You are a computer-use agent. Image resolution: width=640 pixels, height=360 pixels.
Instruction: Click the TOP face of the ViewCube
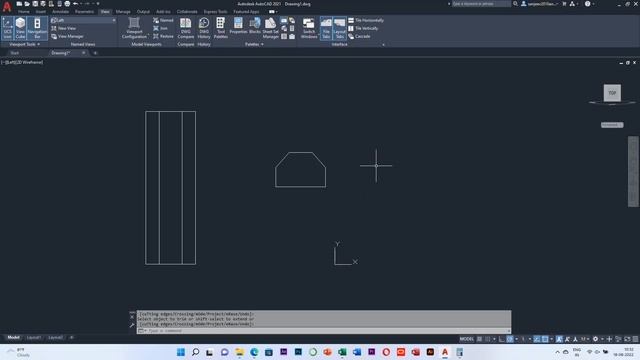[612, 93]
